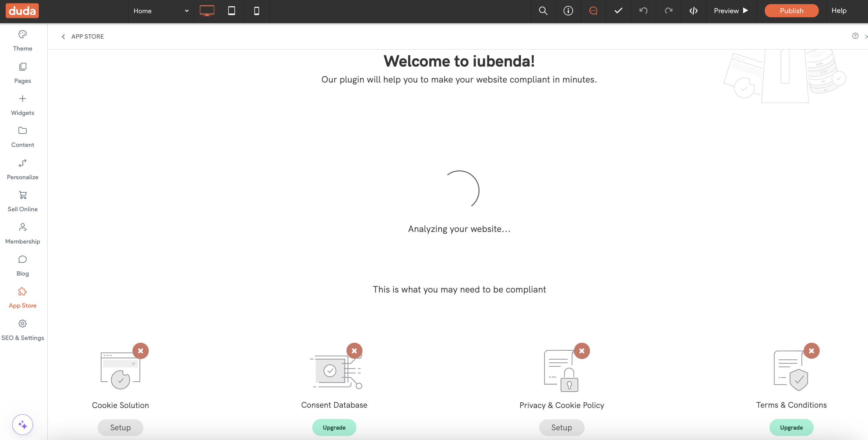Open SEO & Settings tab

[x=23, y=330]
